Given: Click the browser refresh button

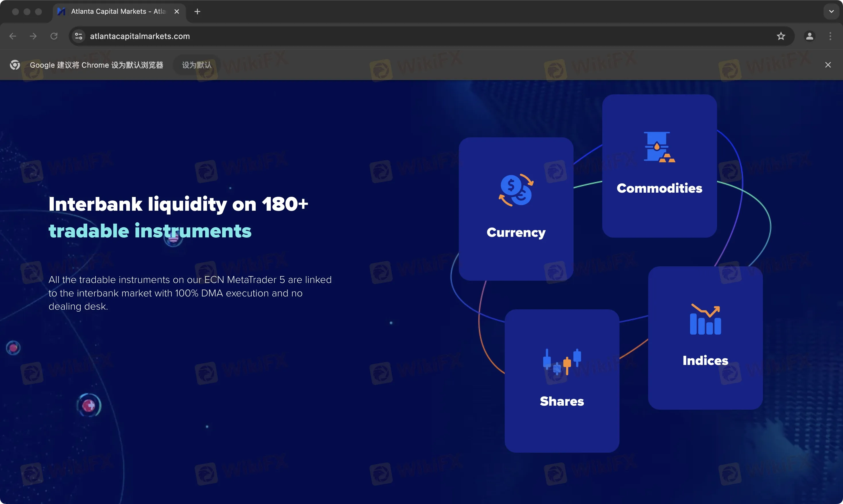Looking at the screenshot, I should [x=55, y=36].
